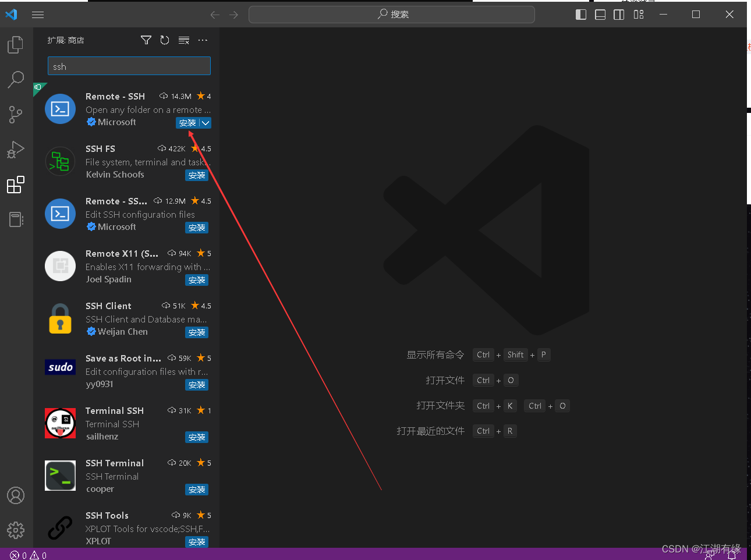751x560 pixels.
Task: Install the Remote X11 extension
Action: tap(197, 280)
